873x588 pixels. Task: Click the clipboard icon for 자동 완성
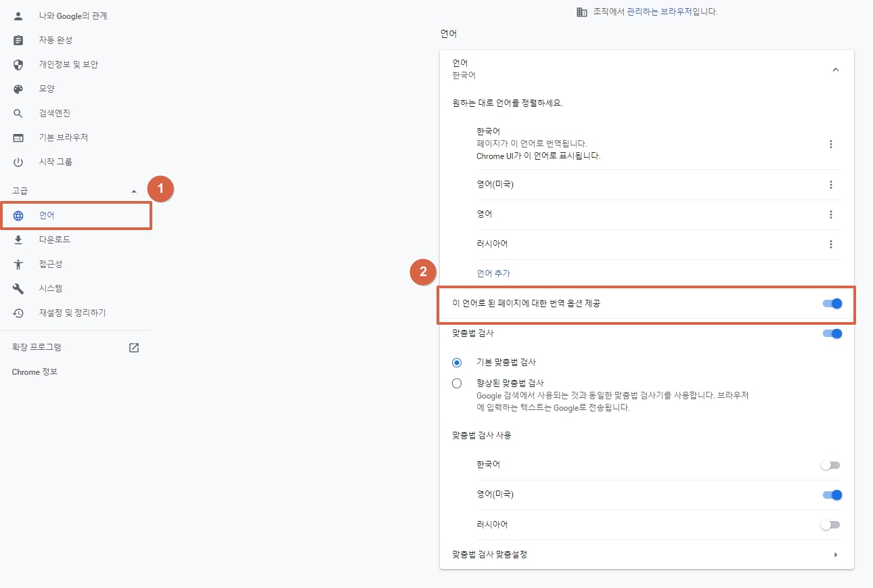[18, 40]
